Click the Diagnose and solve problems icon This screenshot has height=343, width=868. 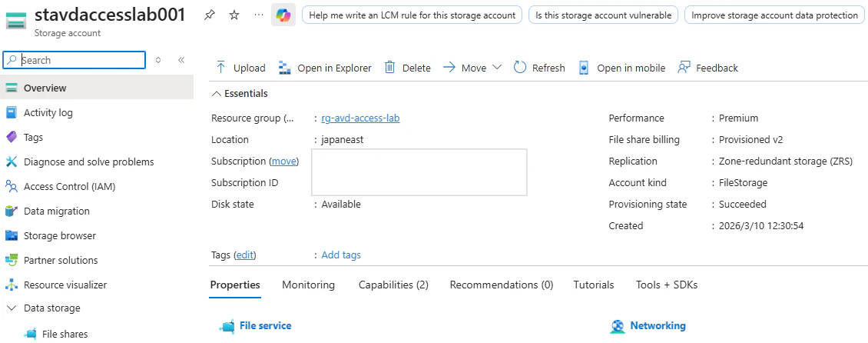[11, 162]
